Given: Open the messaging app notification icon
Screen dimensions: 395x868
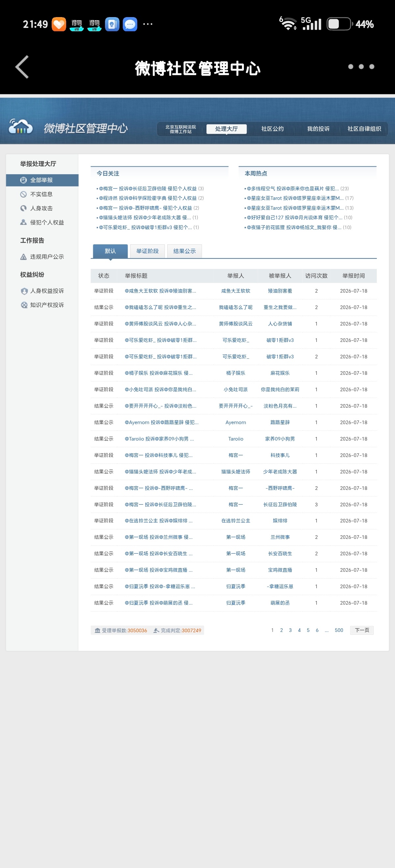Looking at the screenshot, I should (130, 24).
